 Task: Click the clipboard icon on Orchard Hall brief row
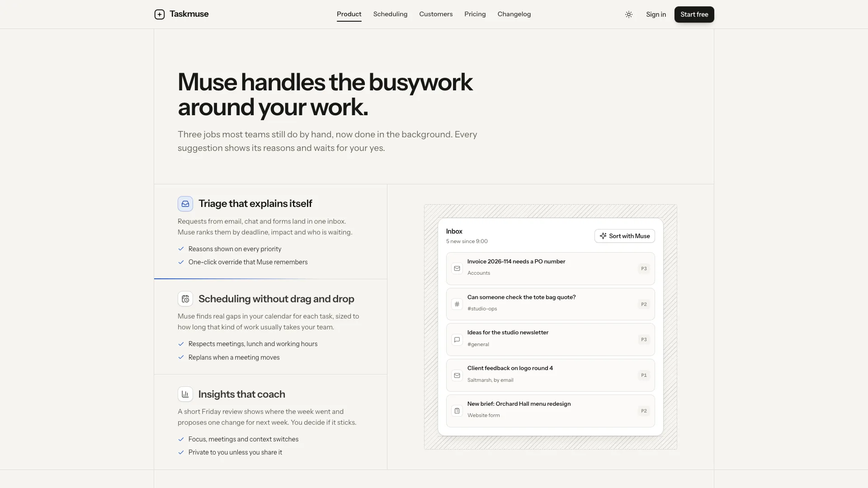pyautogui.click(x=457, y=411)
